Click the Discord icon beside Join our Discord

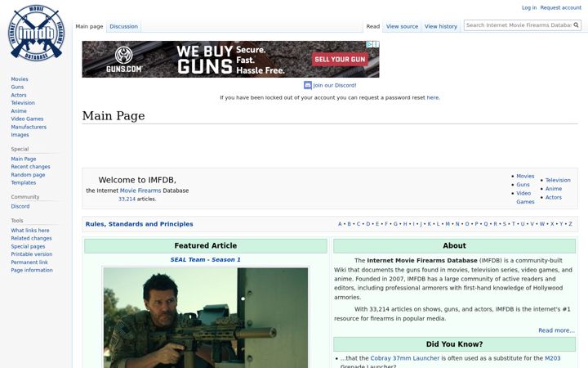[308, 85]
